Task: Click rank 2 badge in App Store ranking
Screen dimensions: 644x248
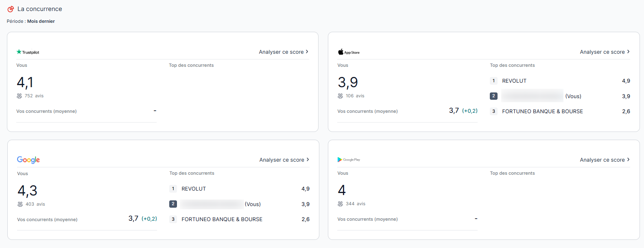Action: click(x=493, y=96)
